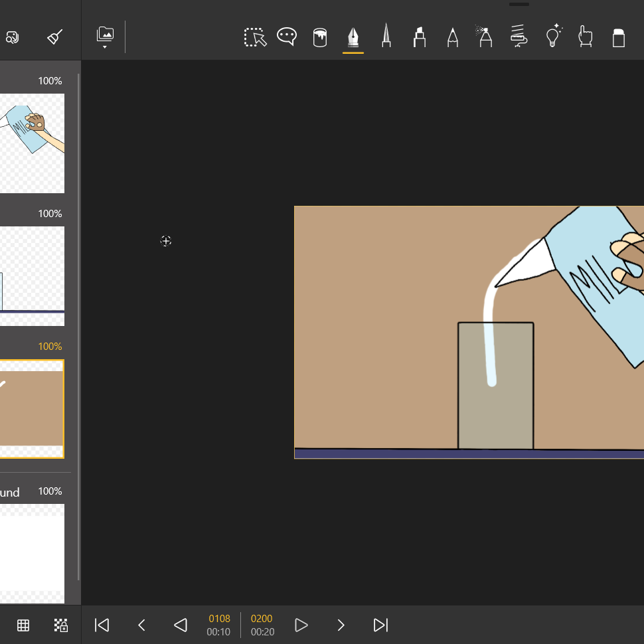Screen dimensions: 644x644
Task: Step to the next frame
Action: tap(341, 625)
